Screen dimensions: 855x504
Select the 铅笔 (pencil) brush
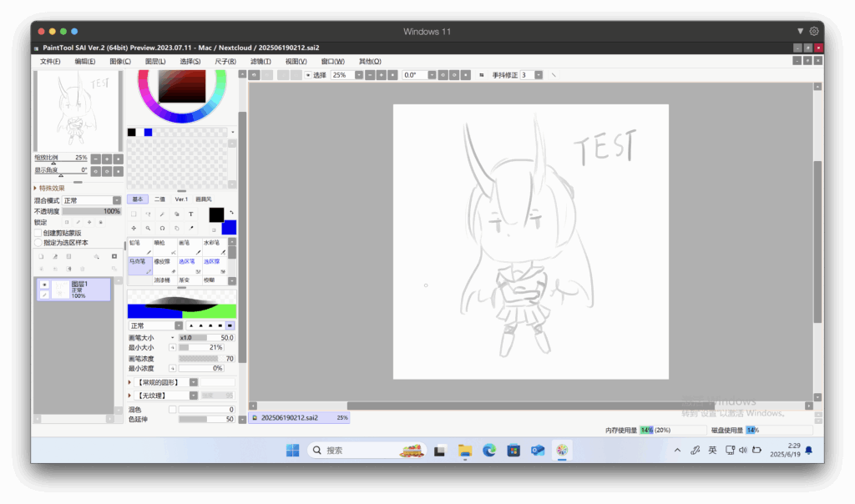(x=139, y=246)
